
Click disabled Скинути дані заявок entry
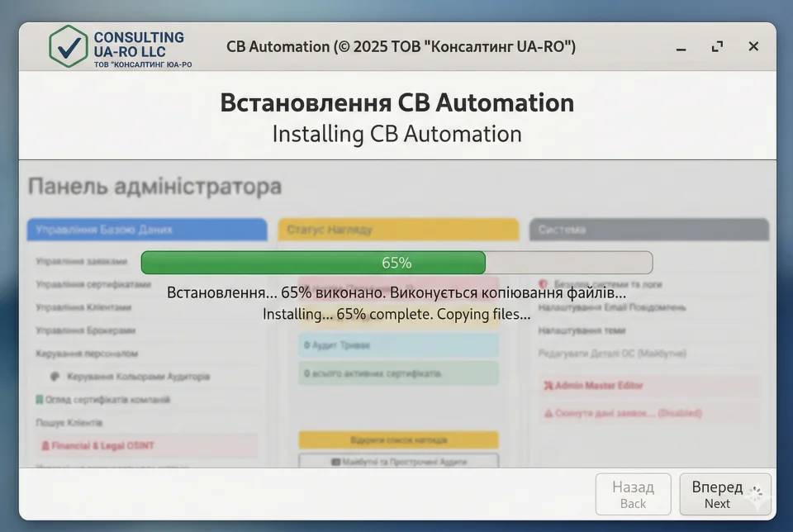(x=650, y=413)
